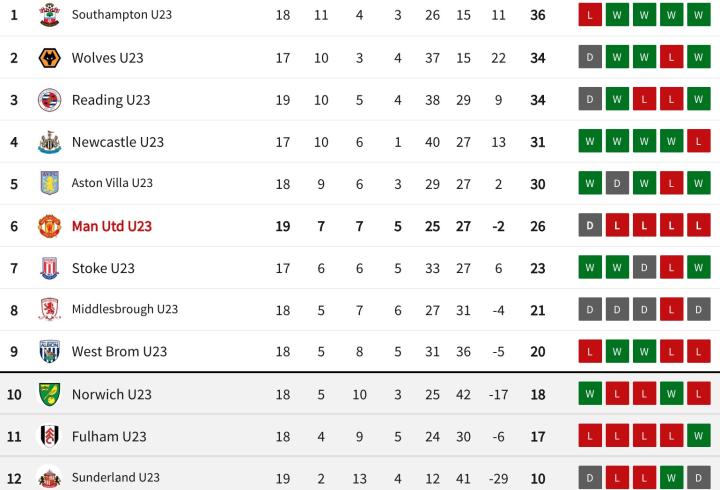The height and width of the screenshot is (490, 720).
Task: Click the Wolves U23 club crest
Action: pos(49,58)
